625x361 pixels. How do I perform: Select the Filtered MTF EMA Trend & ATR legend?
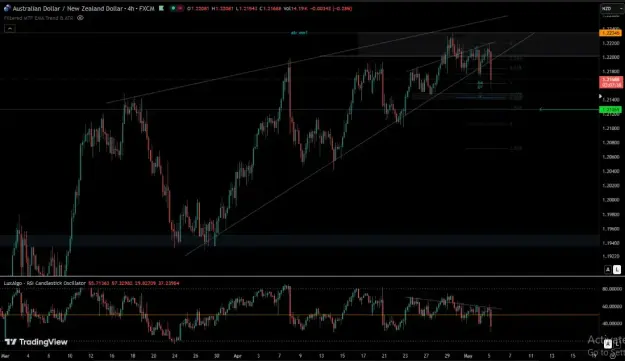(39, 18)
